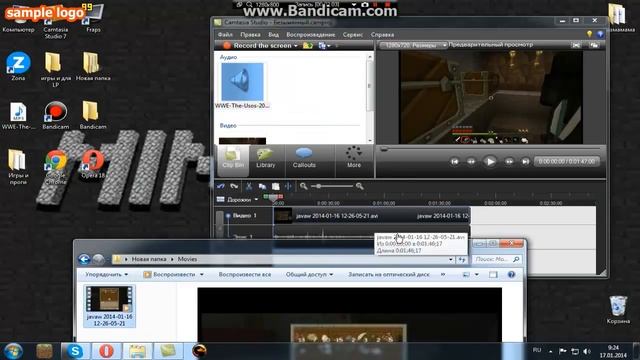This screenshot has height=360, width=640.
Task: Jump to next clip in preview
Action: 525,162
